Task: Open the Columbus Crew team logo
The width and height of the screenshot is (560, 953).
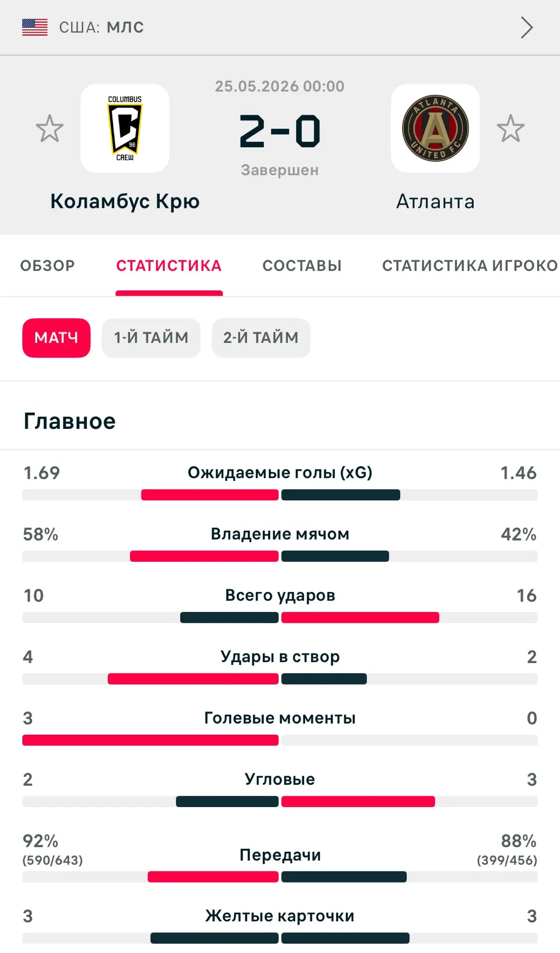Action: pyautogui.click(x=125, y=128)
